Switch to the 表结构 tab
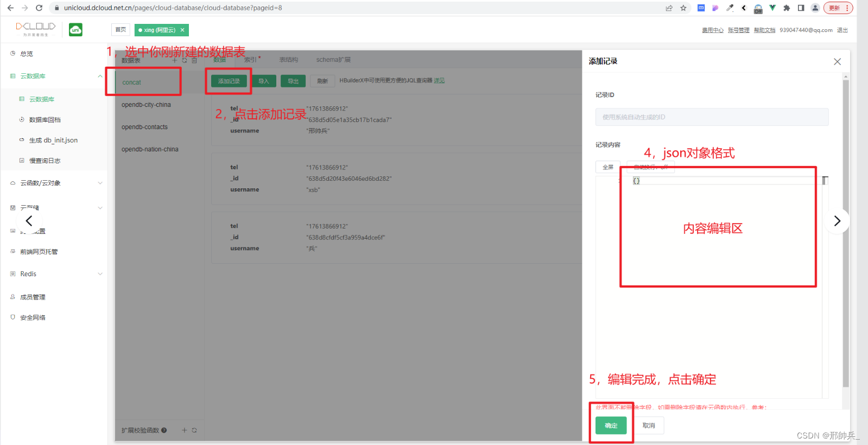The height and width of the screenshot is (445, 868). 289,60
